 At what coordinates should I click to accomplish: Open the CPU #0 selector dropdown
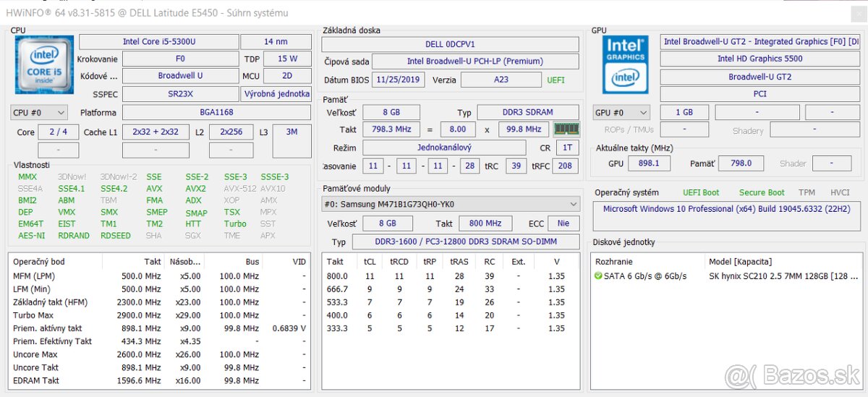[39, 113]
